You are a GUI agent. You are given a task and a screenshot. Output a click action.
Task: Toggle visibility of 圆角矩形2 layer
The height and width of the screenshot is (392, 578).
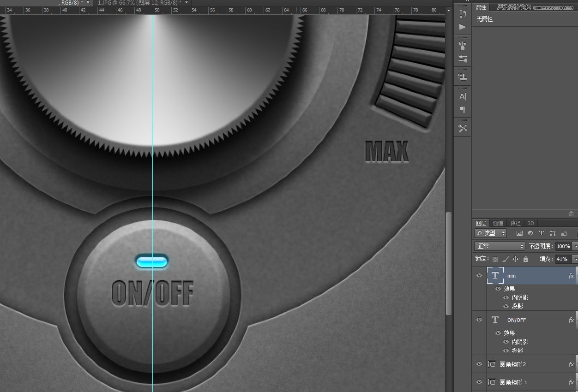coord(479,364)
